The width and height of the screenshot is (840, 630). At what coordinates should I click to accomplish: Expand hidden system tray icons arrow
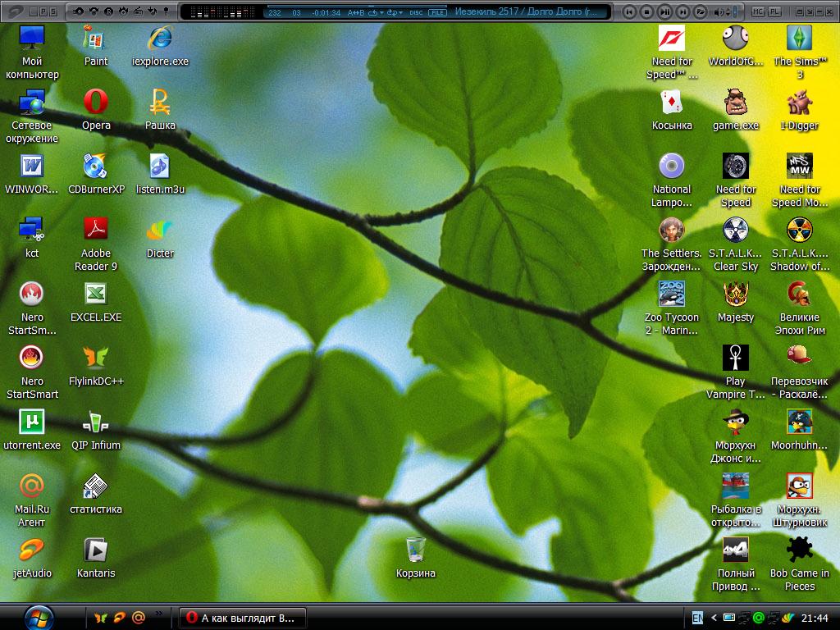tap(714, 617)
